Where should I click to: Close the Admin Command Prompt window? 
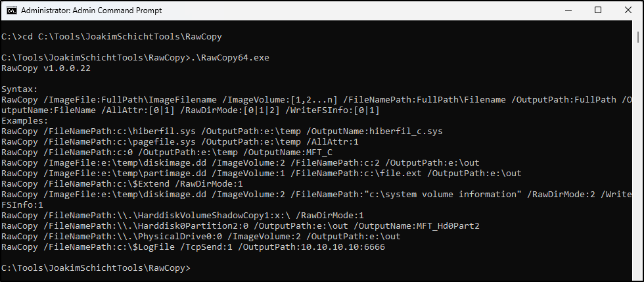tap(628, 11)
